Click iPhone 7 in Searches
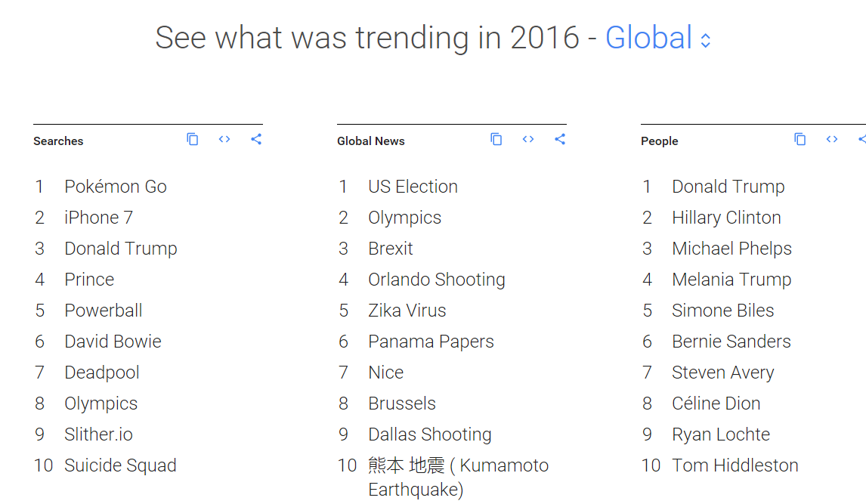 tap(98, 218)
